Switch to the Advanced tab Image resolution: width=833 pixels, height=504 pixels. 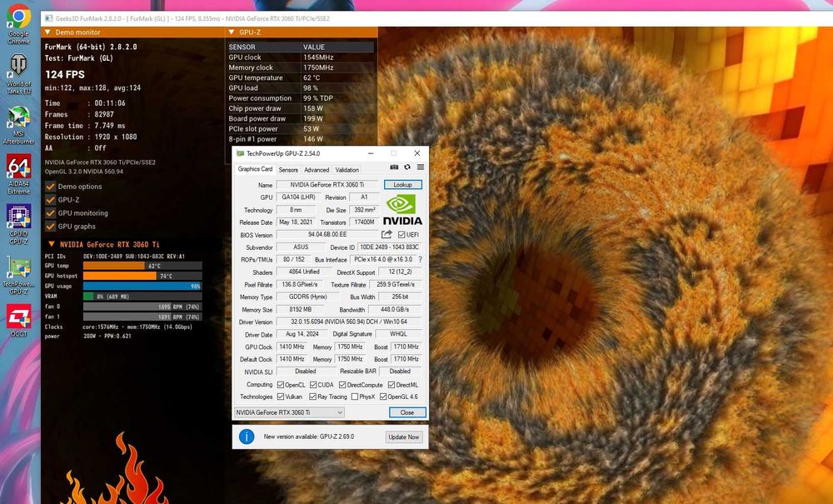[317, 170]
